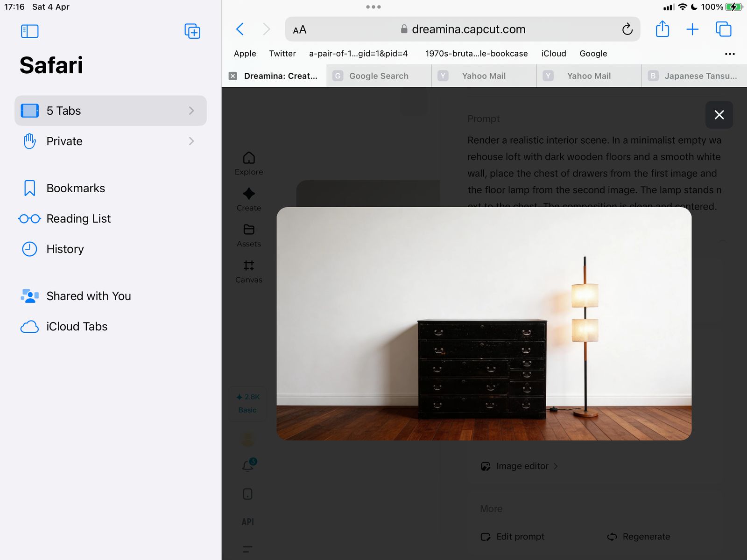747x560 pixels.
Task: Open Canvas in the Dreamina sidebar
Action: click(x=249, y=272)
